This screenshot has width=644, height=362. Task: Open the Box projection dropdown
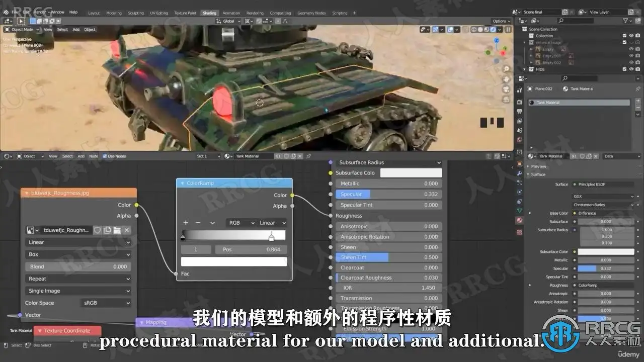pos(78,254)
